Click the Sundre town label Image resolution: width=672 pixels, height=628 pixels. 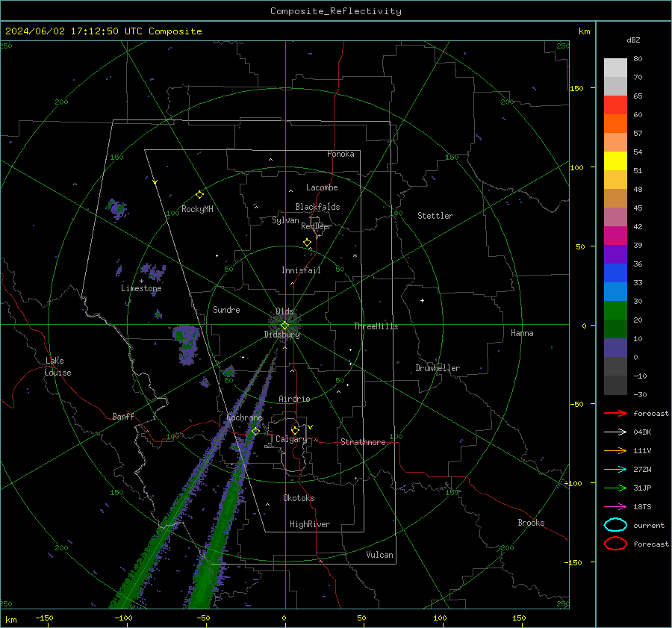click(x=226, y=310)
